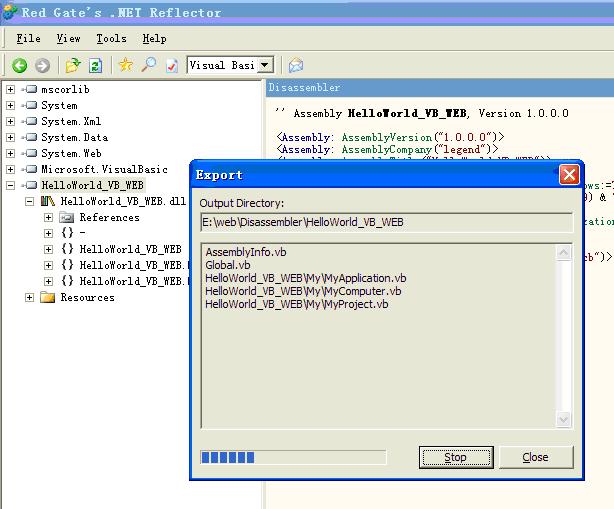Click the bold HelloWorld_VB_WEB assembly name
Screen dimensions: 614x509
[x=407, y=114]
